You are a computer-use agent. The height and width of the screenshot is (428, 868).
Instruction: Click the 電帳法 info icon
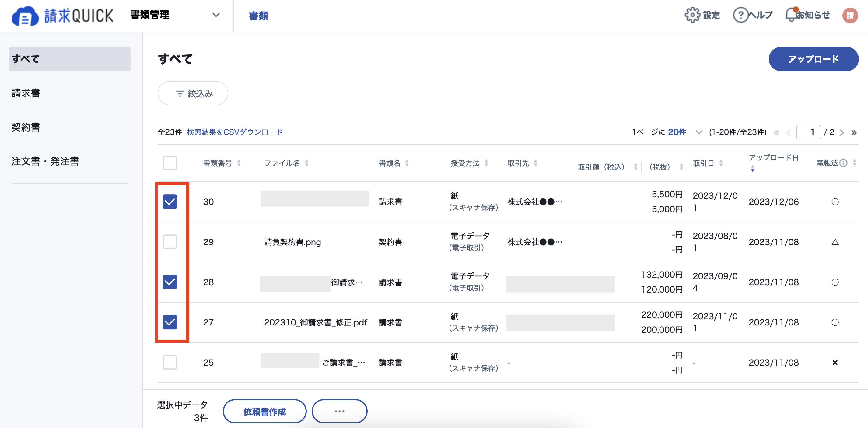(x=843, y=163)
